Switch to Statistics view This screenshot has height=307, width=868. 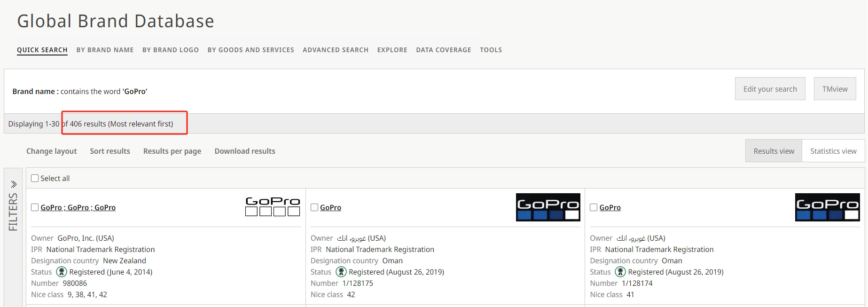tap(833, 151)
